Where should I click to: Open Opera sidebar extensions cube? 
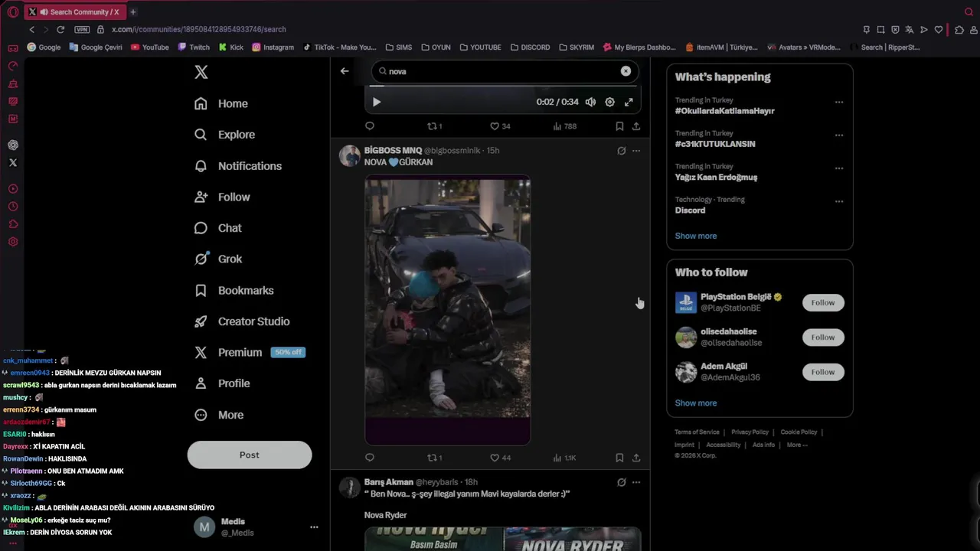tap(13, 224)
